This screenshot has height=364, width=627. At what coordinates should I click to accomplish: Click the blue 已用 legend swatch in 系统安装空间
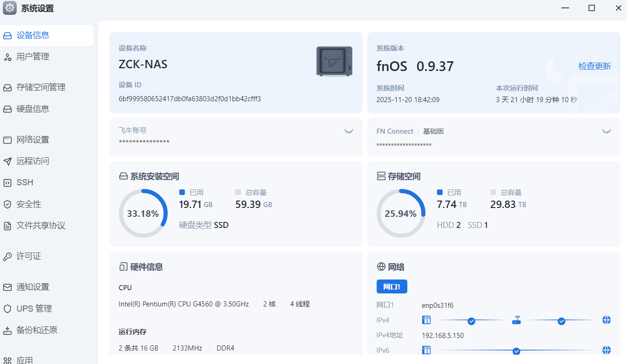coord(182,192)
